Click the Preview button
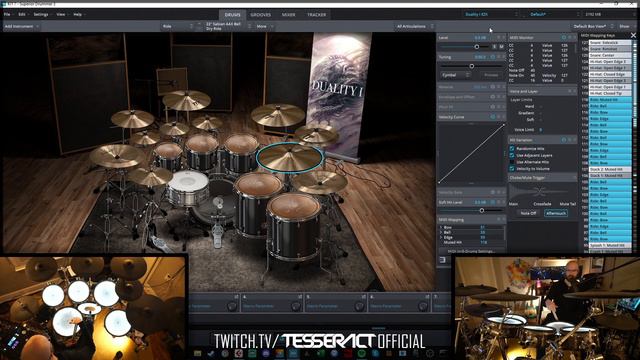 pos(491,75)
